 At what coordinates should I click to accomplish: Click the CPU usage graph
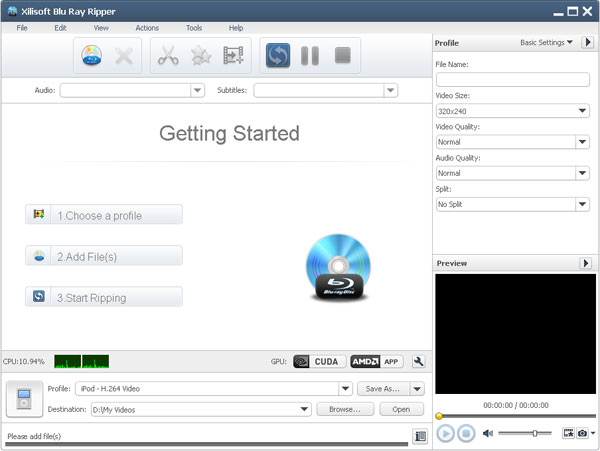click(x=82, y=361)
